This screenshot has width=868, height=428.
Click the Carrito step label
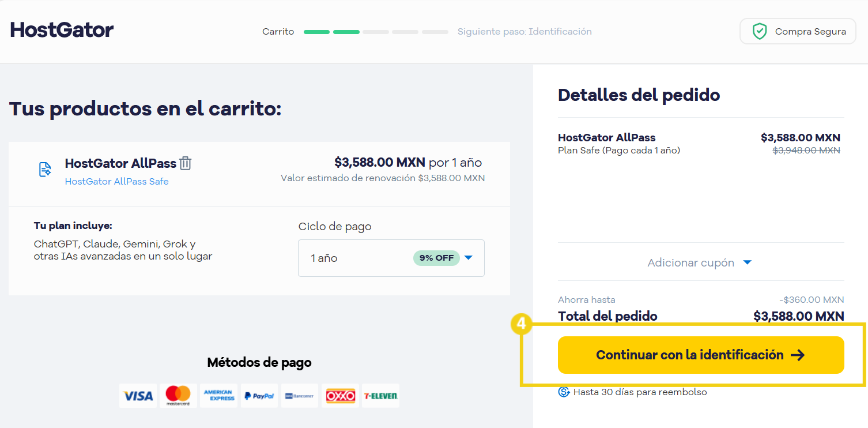278,32
